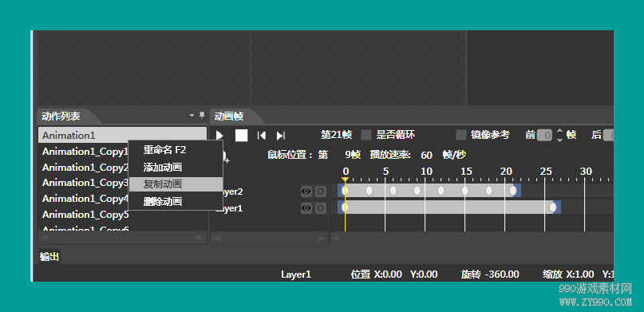Toggle Layer1 visibility eye icon
Screen dimensions: 644x312
pyautogui.click(x=306, y=208)
